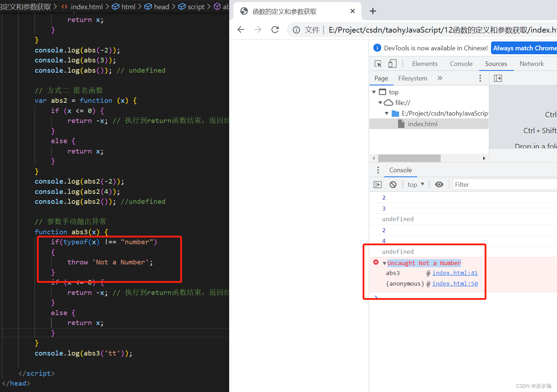Click head in VS Code breadcrumb
The width and height of the screenshot is (557, 392).
161,7
